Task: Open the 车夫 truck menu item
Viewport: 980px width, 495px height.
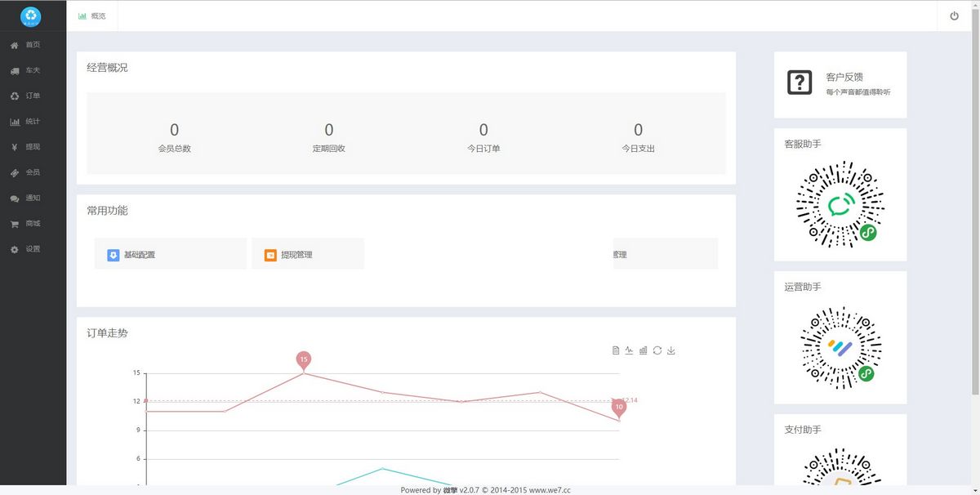Action: point(33,70)
